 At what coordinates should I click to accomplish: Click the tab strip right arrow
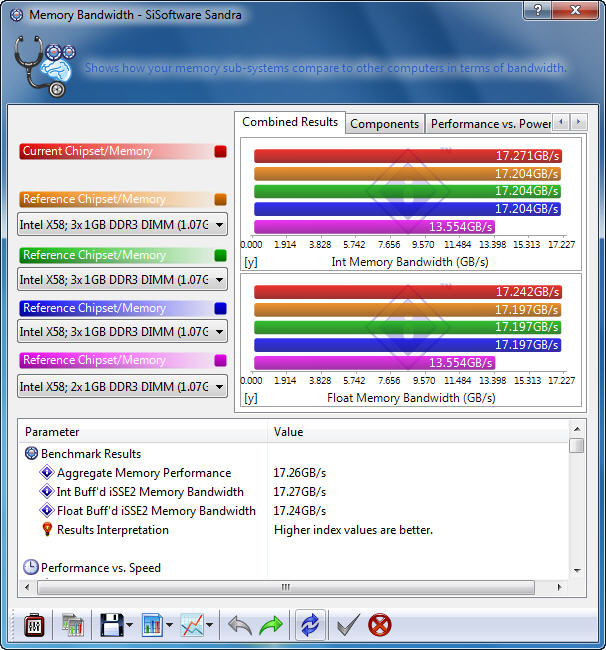pyautogui.click(x=579, y=122)
